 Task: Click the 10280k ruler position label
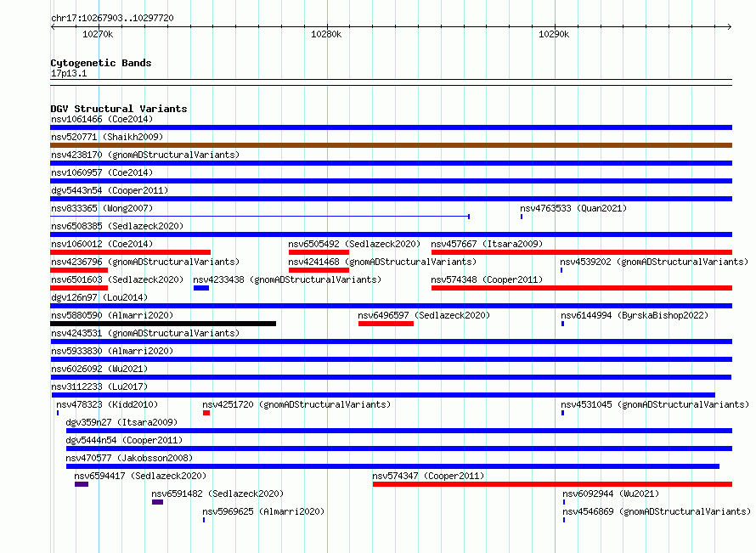click(x=326, y=34)
